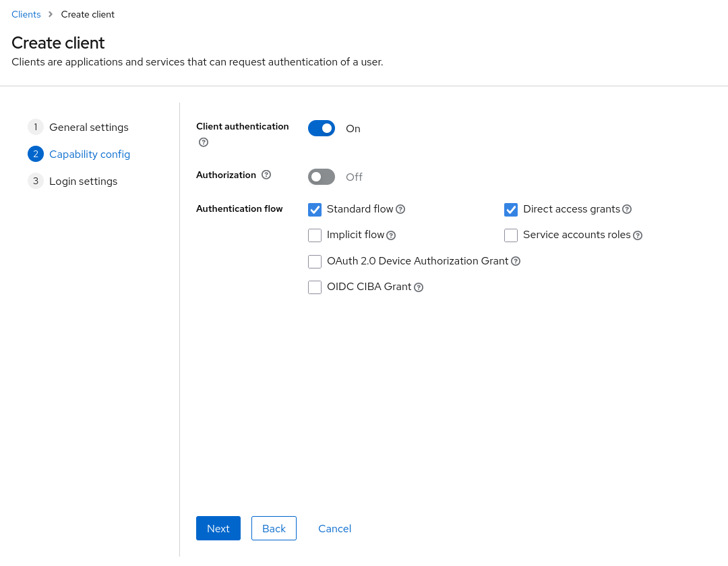Check Implicit flow checkbox

(315, 235)
